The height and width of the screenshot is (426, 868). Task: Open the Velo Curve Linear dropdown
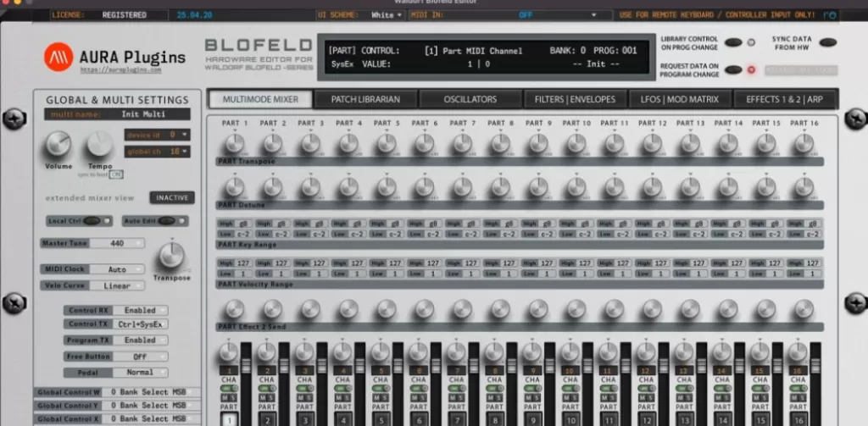coord(117,286)
